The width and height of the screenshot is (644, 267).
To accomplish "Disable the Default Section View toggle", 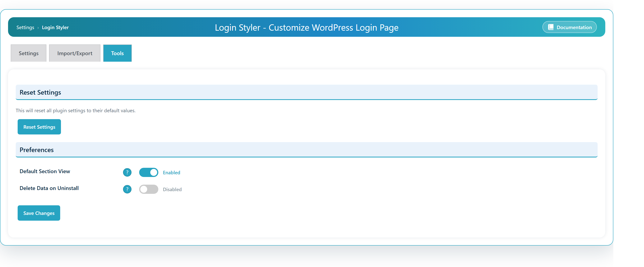I will coord(149,172).
